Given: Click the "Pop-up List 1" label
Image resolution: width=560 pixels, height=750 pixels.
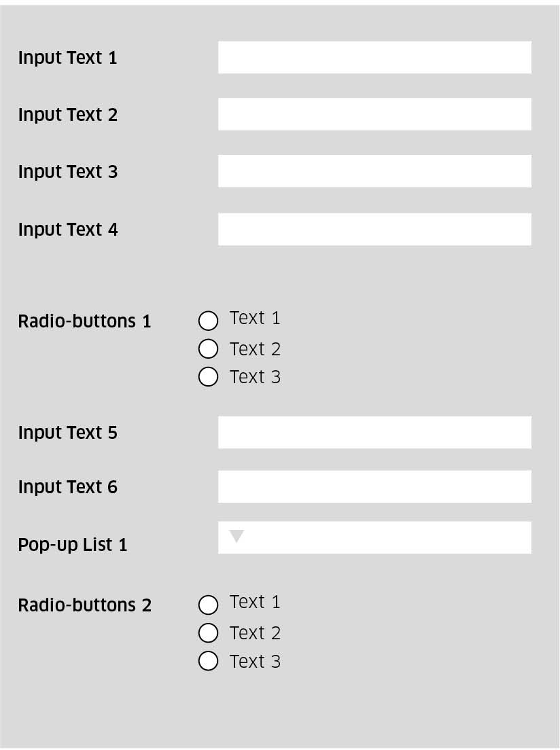Looking at the screenshot, I should click(73, 545).
